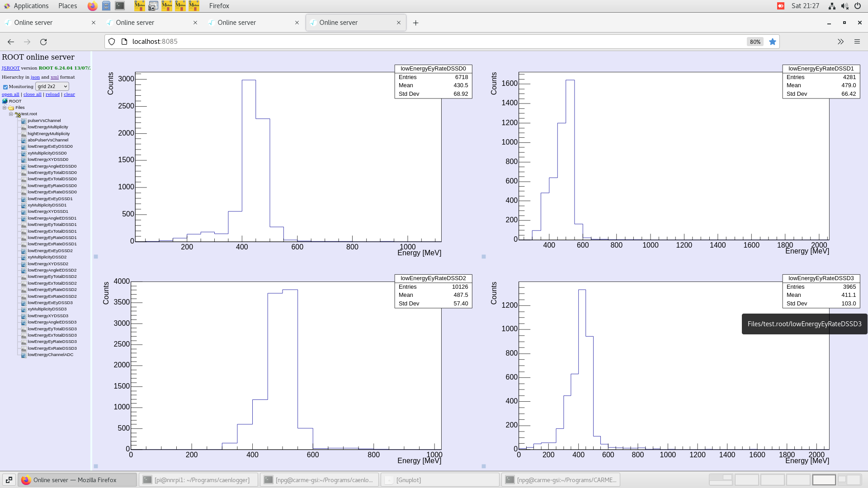Viewport: 868px width, 488px height.
Task: Click the Firefox bookmark star icon
Action: (773, 42)
